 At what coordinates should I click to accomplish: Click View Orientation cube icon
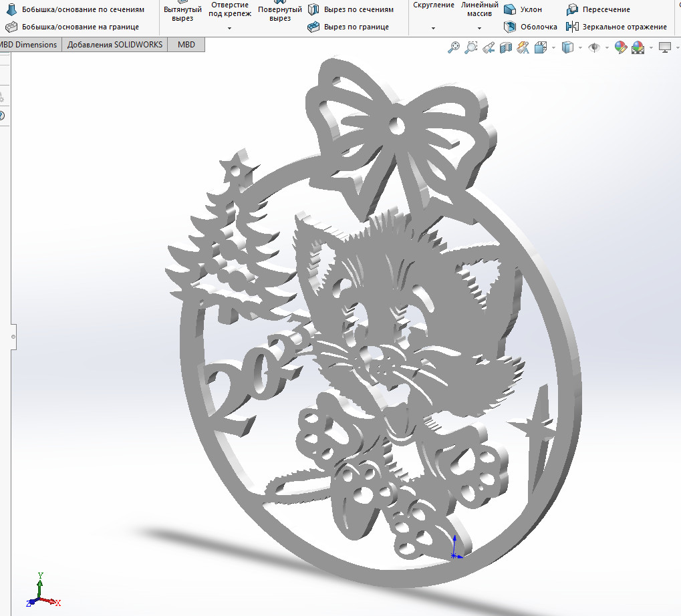point(541,47)
